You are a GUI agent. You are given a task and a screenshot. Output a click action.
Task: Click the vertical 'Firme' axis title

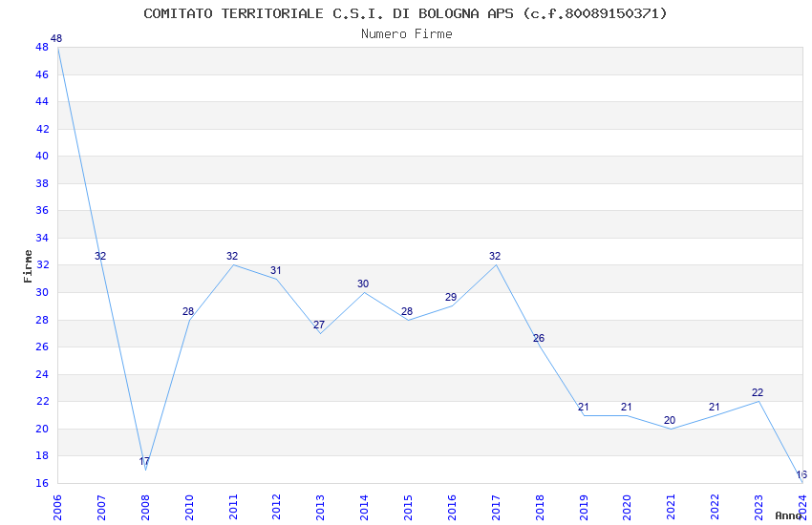(28, 266)
